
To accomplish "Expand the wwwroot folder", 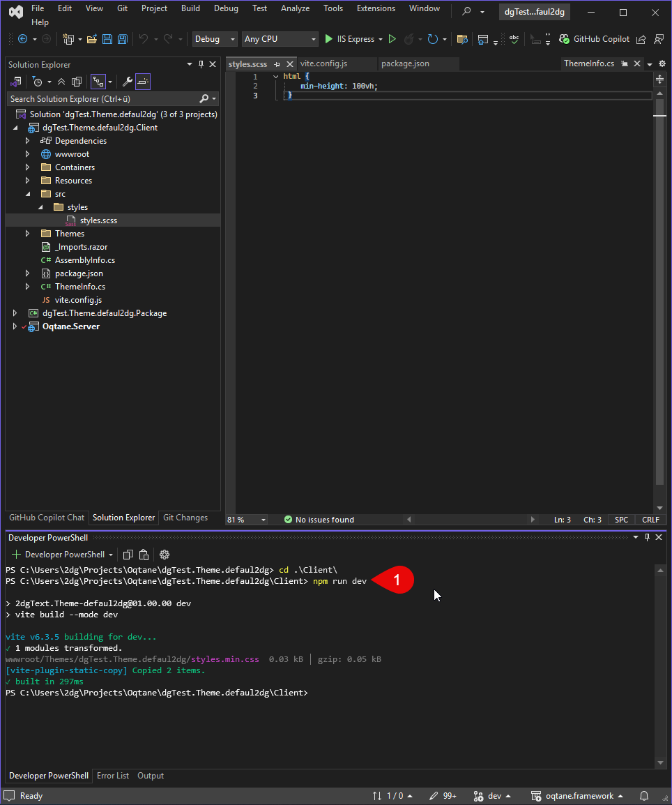I will [x=28, y=154].
